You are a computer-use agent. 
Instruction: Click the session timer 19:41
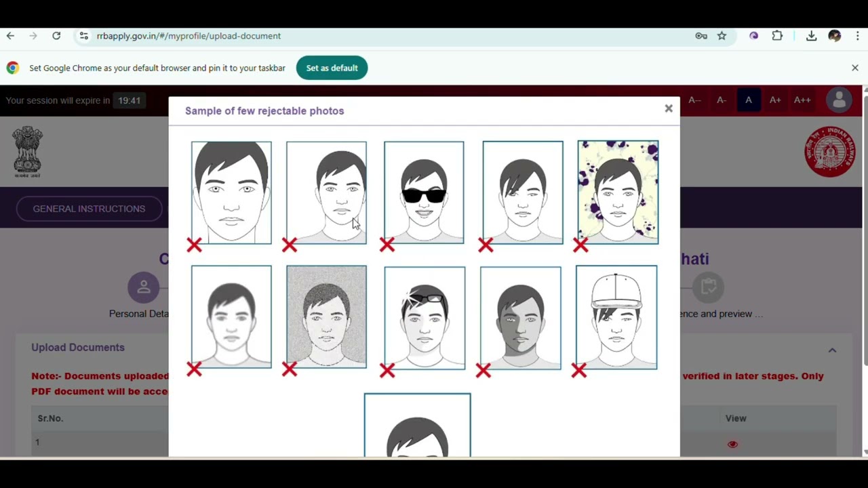point(129,100)
